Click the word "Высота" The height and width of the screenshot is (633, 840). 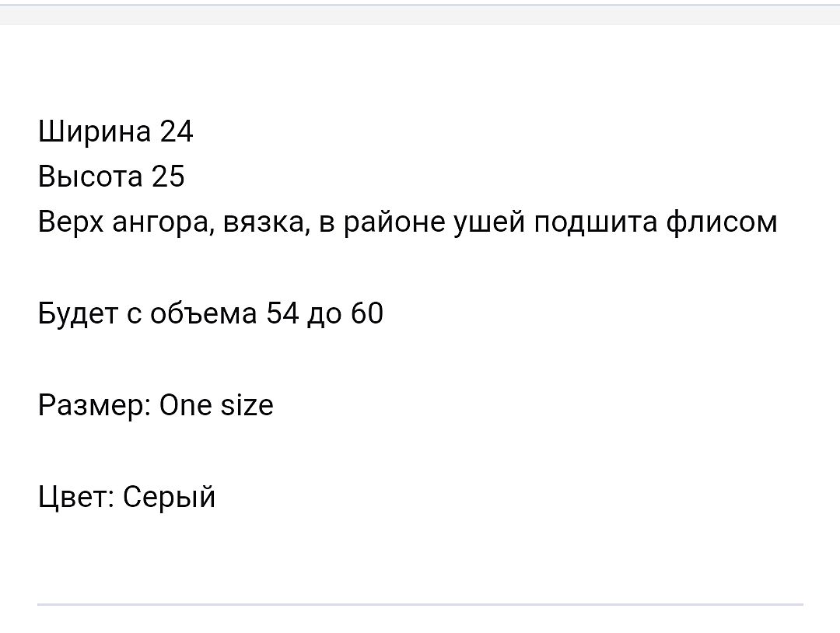[x=90, y=177]
